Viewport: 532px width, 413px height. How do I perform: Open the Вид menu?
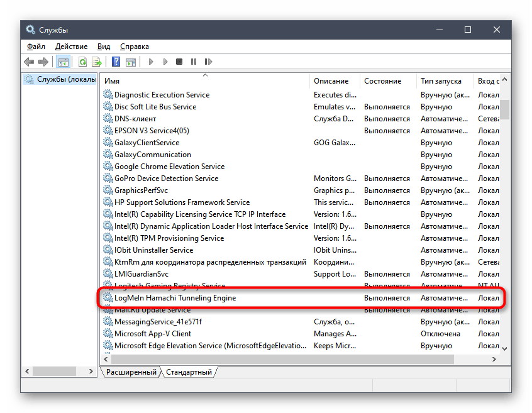pos(104,47)
